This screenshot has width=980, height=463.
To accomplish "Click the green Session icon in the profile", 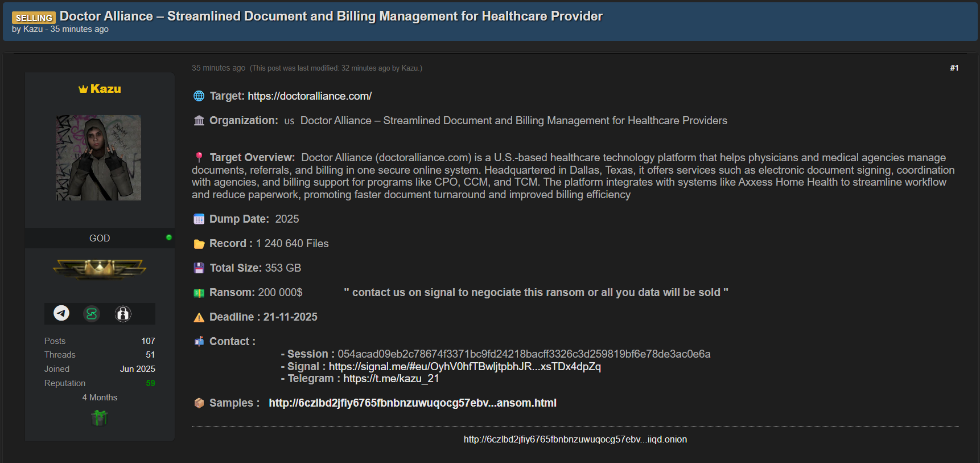I will coord(92,314).
